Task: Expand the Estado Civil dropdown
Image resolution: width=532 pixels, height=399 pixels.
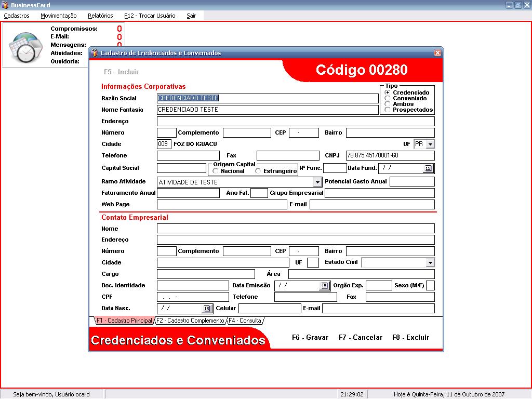Action: (x=430, y=262)
